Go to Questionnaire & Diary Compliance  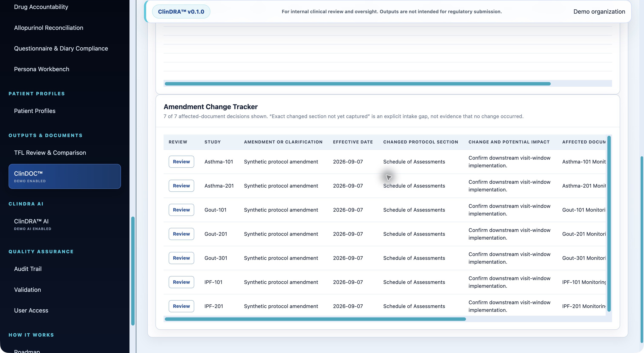[x=61, y=49]
